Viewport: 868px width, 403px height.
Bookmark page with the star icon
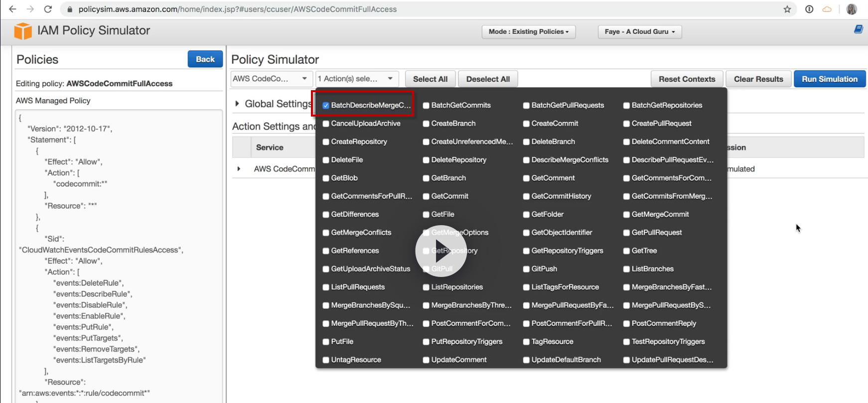click(x=787, y=9)
